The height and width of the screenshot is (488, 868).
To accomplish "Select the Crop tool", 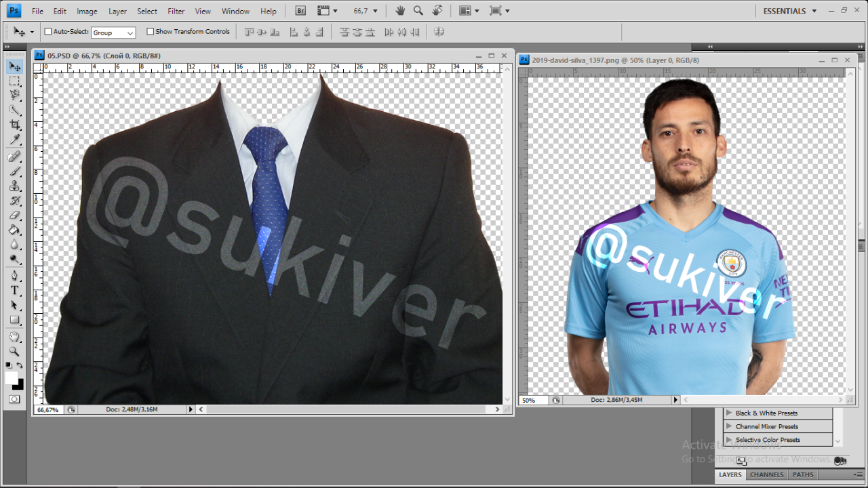I will [x=14, y=125].
